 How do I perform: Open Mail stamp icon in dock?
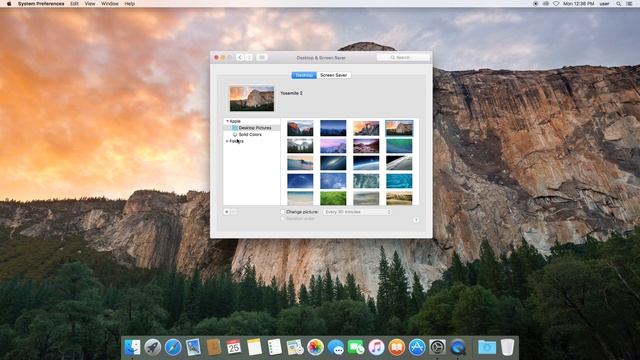coord(193,347)
